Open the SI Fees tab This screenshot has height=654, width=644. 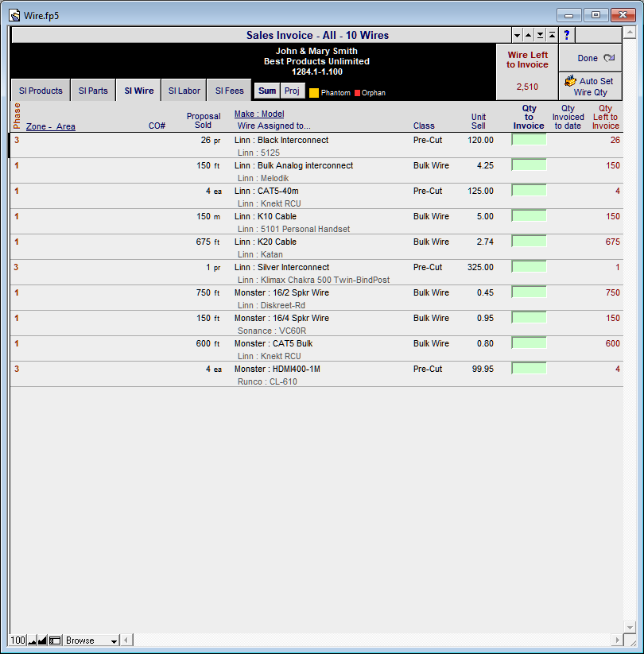[x=229, y=91]
